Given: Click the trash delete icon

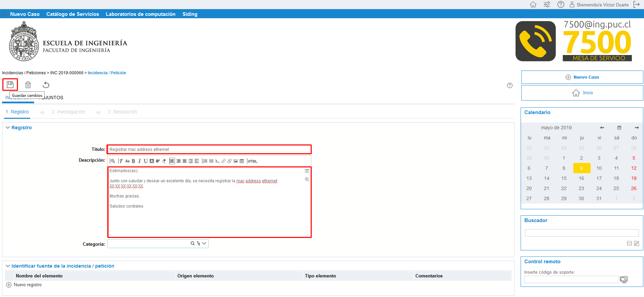Looking at the screenshot, I should tap(28, 85).
